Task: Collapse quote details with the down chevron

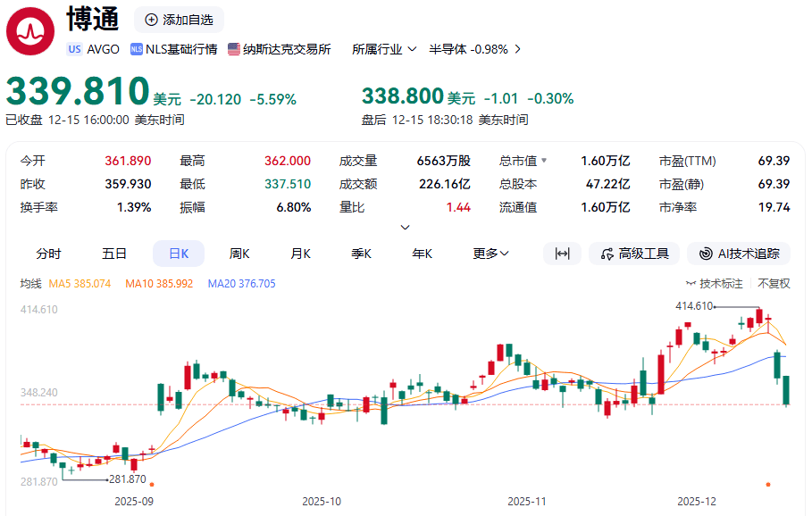Action: 406,226
